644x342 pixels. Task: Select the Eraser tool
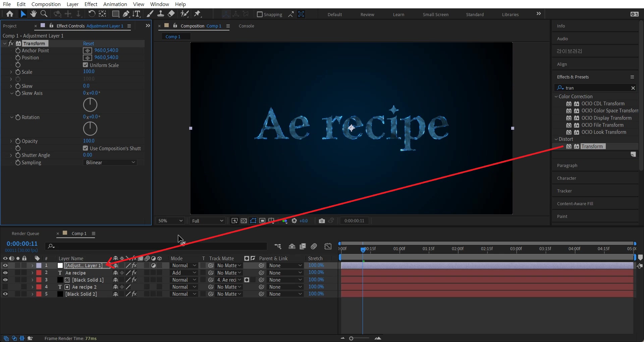[171, 14]
